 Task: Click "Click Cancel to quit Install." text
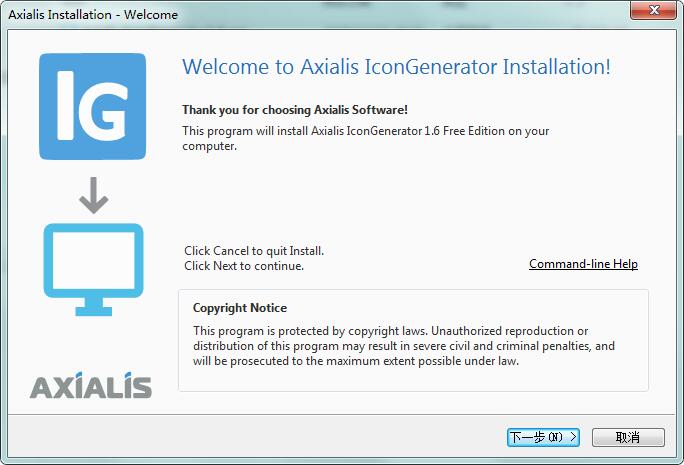[254, 251]
